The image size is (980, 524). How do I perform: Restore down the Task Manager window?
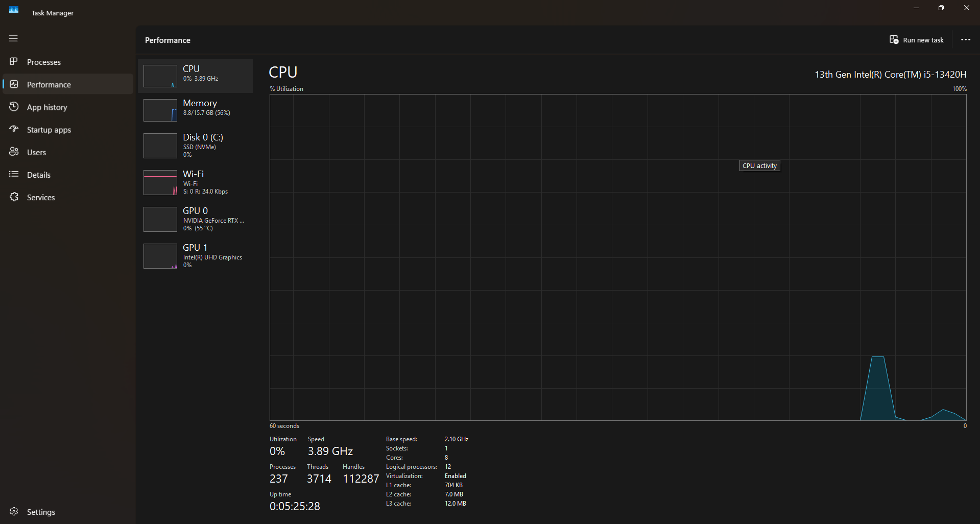pyautogui.click(x=941, y=8)
